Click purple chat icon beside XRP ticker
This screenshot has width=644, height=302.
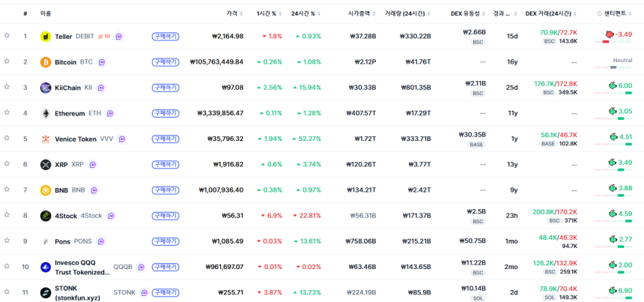(93, 165)
